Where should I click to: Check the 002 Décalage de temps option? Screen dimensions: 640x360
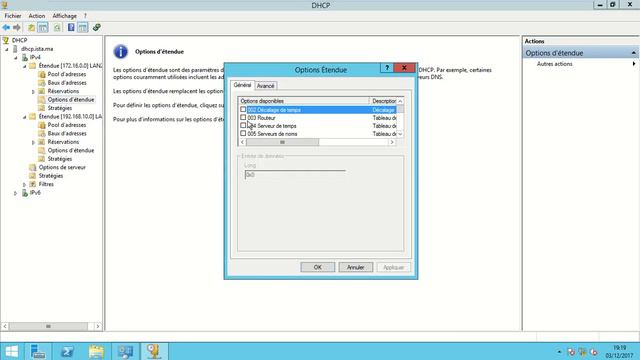243,109
